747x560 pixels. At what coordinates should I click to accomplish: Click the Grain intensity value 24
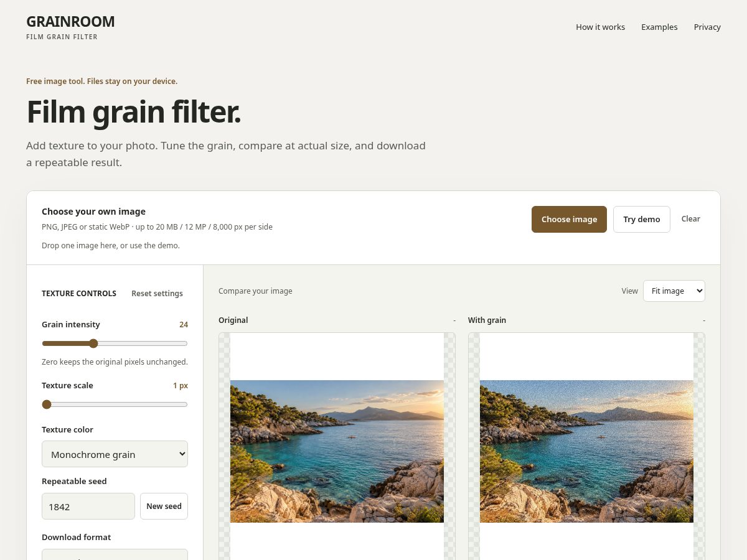pyautogui.click(x=184, y=325)
